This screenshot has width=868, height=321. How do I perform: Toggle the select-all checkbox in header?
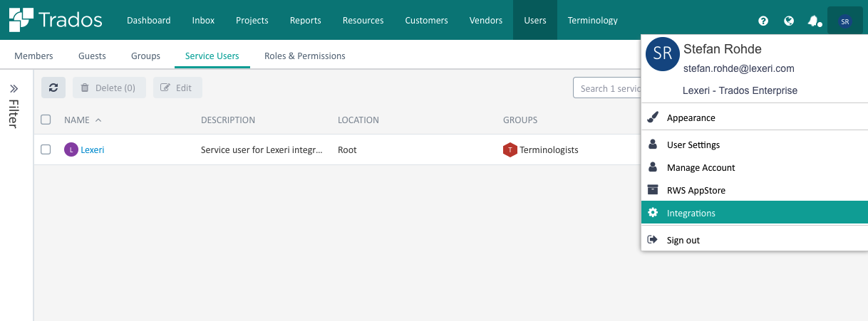pyautogui.click(x=46, y=120)
